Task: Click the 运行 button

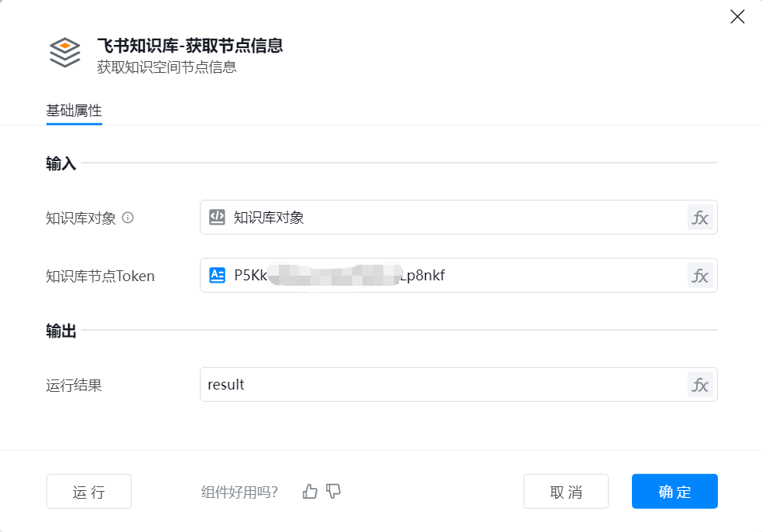Action: (89, 491)
